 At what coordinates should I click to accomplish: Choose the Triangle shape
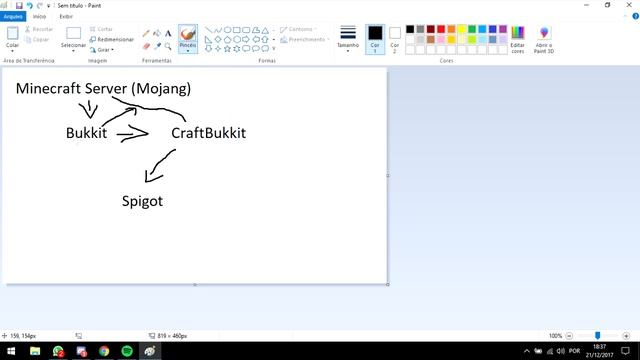(265, 30)
